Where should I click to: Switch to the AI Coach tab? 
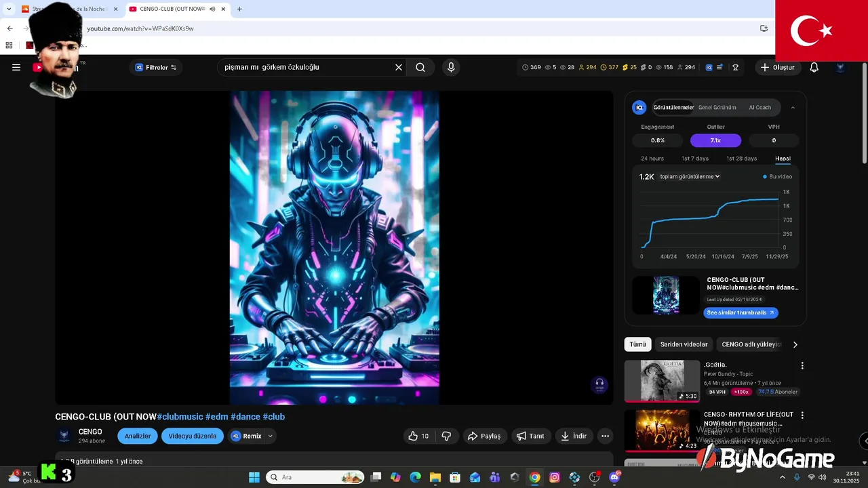click(759, 107)
